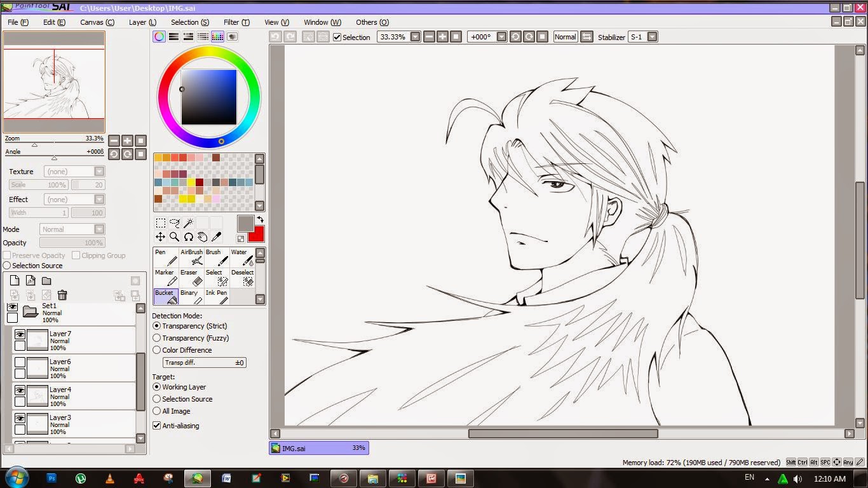Screen dimensions: 868x488
Task: Disable the Anti-aliasing checkbox
Action: pos(157,426)
